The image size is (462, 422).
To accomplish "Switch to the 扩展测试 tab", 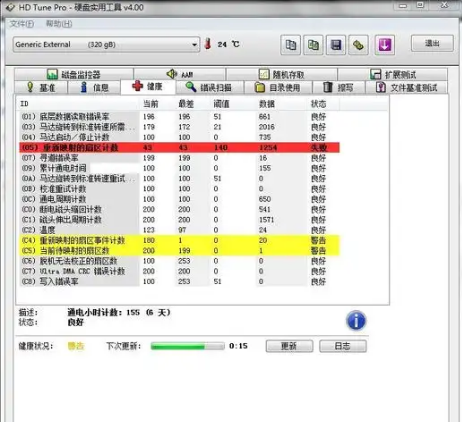I will pos(393,74).
